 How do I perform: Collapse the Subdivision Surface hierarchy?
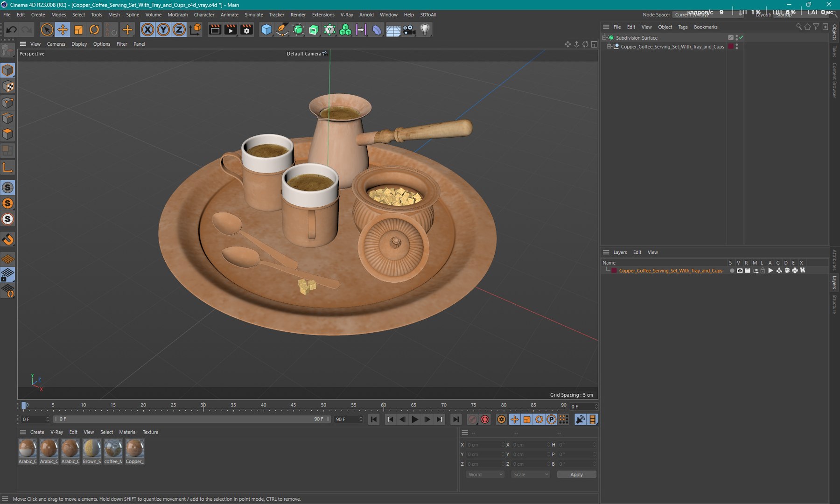click(604, 37)
